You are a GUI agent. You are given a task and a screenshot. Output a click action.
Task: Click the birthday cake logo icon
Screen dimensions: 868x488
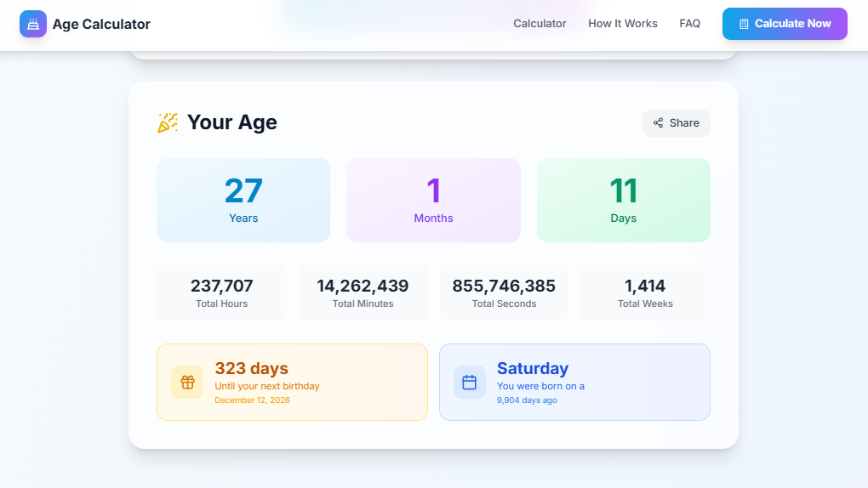pos(33,24)
